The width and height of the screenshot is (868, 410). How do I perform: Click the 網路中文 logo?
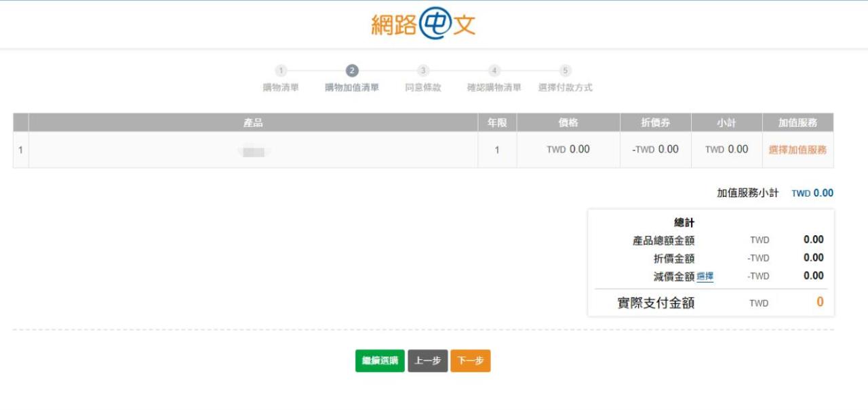(x=423, y=24)
